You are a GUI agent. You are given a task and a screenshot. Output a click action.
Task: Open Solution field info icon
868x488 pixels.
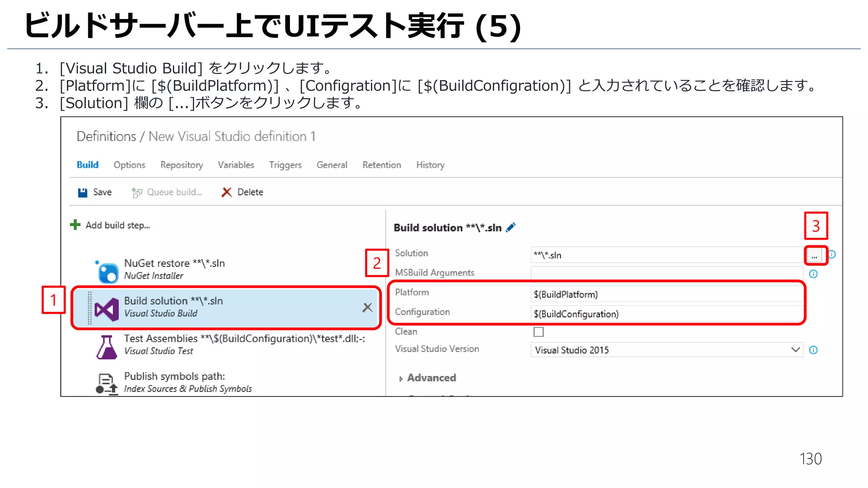coord(832,254)
